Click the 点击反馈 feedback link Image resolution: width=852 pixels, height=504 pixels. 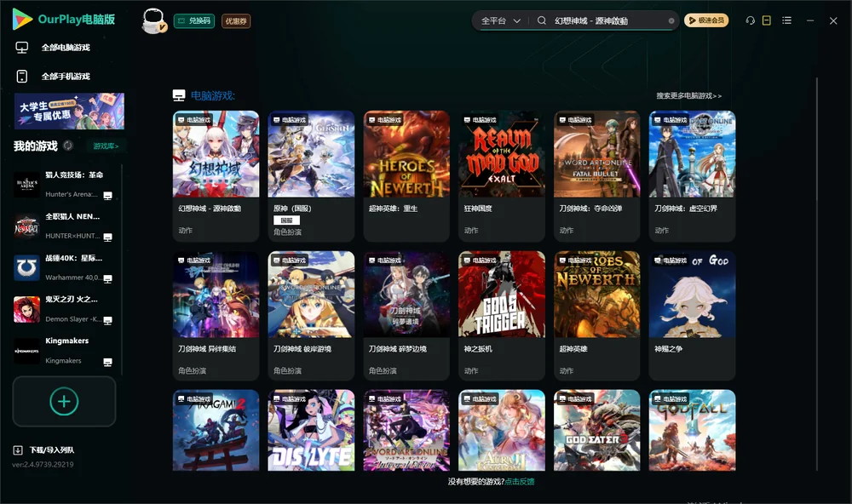pyautogui.click(x=520, y=482)
